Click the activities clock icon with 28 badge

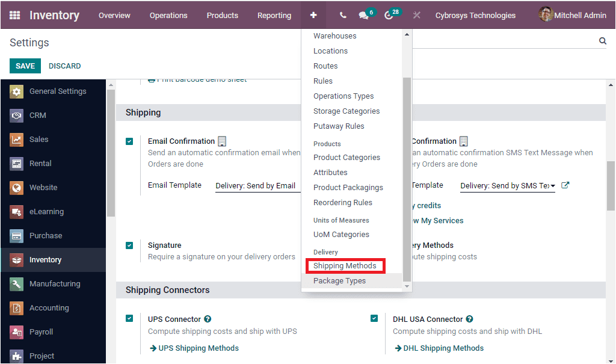[389, 14]
